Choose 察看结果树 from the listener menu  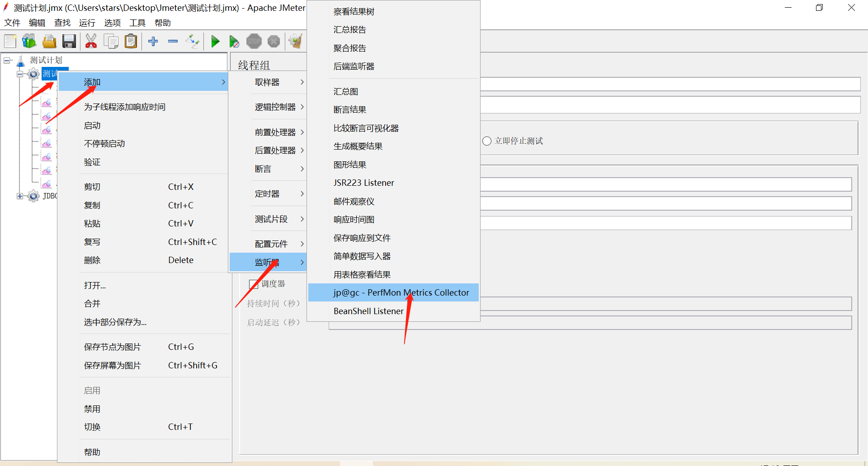(354, 11)
